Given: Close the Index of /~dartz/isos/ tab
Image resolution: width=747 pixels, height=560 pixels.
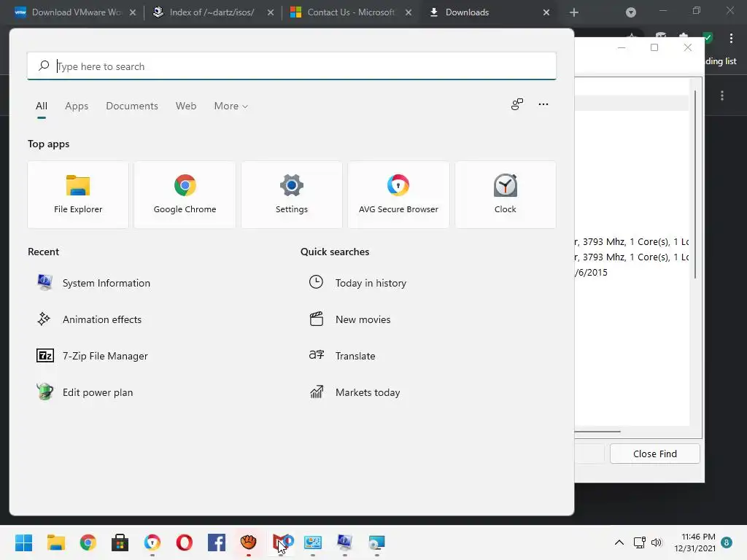Looking at the screenshot, I should click(x=271, y=12).
